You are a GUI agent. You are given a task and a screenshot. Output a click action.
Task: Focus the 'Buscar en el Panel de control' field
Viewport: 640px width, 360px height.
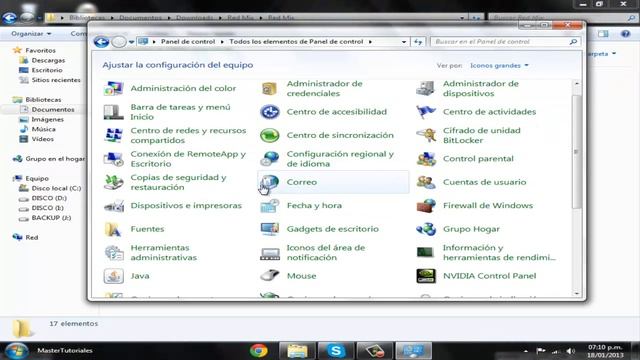pyautogui.click(x=505, y=42)
